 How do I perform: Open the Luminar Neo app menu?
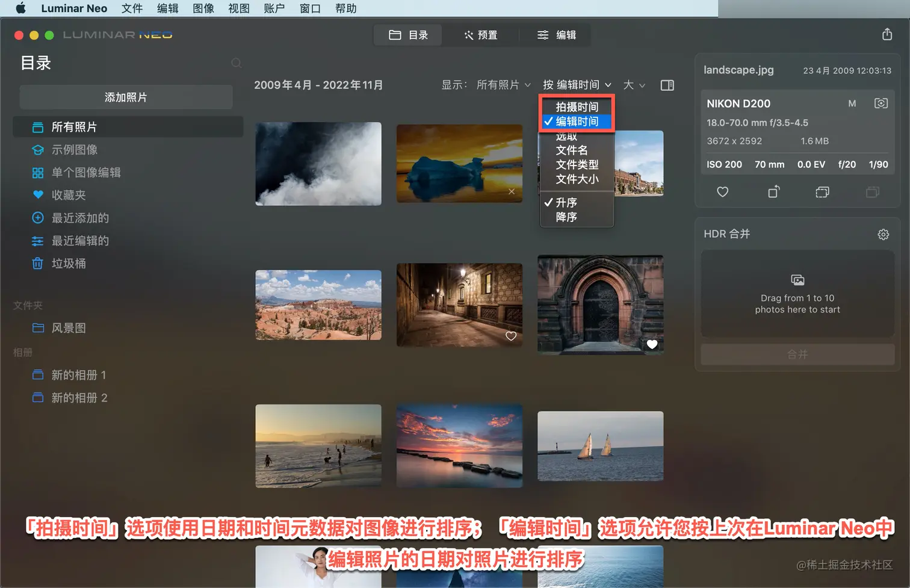pos(74,8)
